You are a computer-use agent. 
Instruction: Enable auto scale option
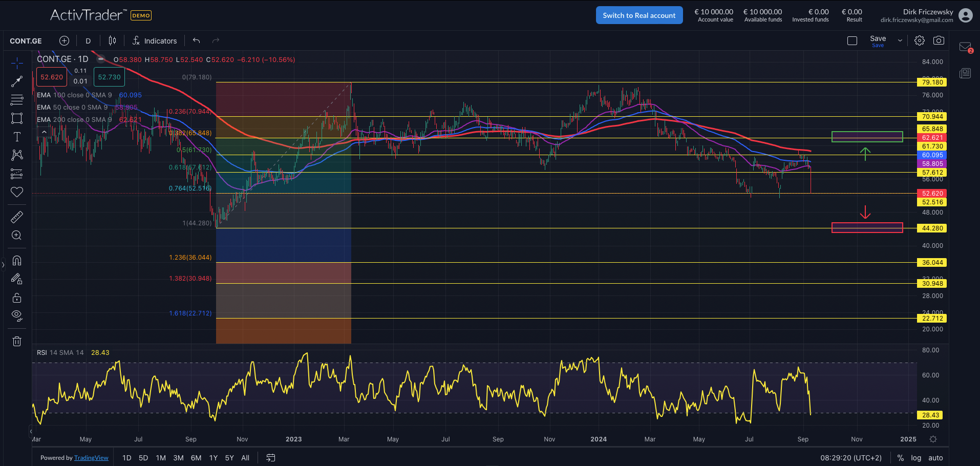click(x=935, y=458)
